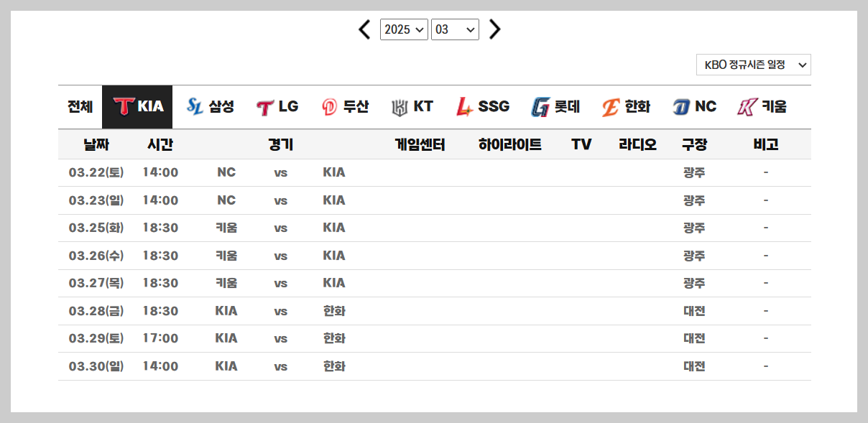
Task: Go to the next month with right arrow
Action: [x=494, y=29]
